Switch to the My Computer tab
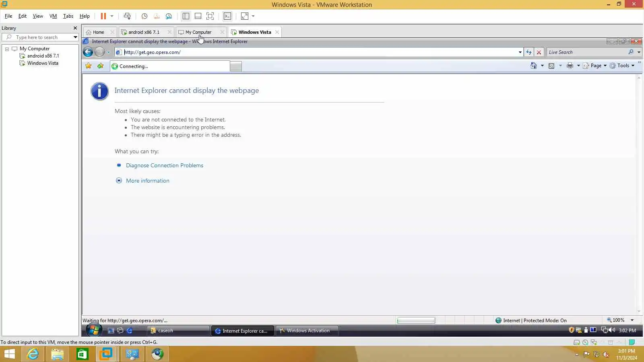 point(198,32)
